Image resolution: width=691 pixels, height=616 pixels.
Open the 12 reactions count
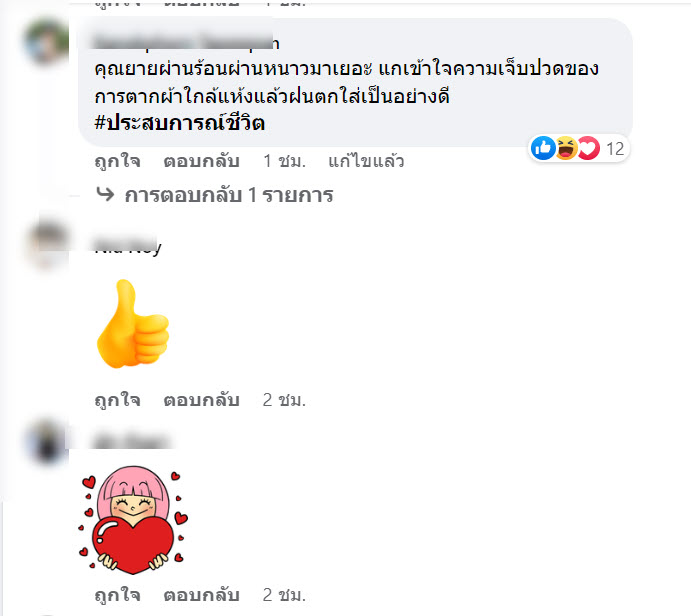pyautogui.click(x=615, y=149)
